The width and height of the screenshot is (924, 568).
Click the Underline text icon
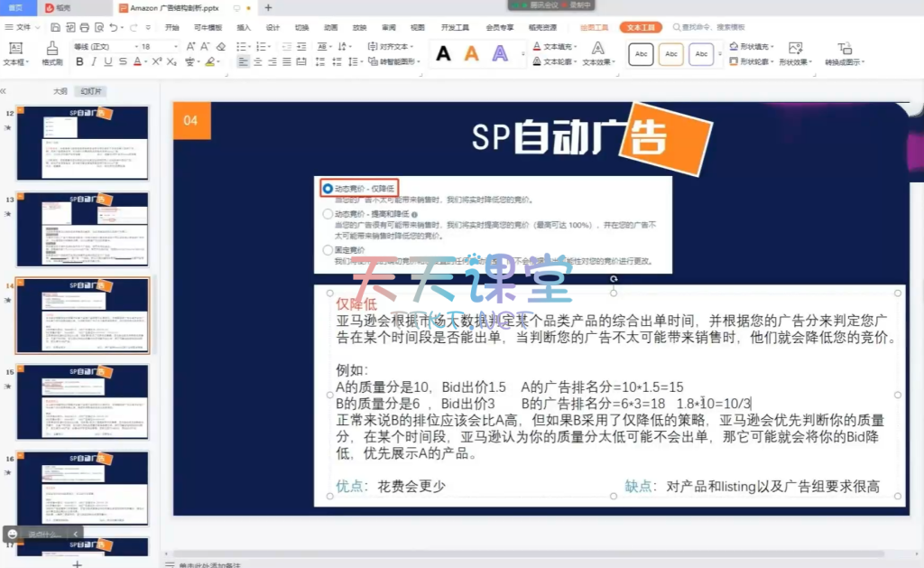click(108, 62)
